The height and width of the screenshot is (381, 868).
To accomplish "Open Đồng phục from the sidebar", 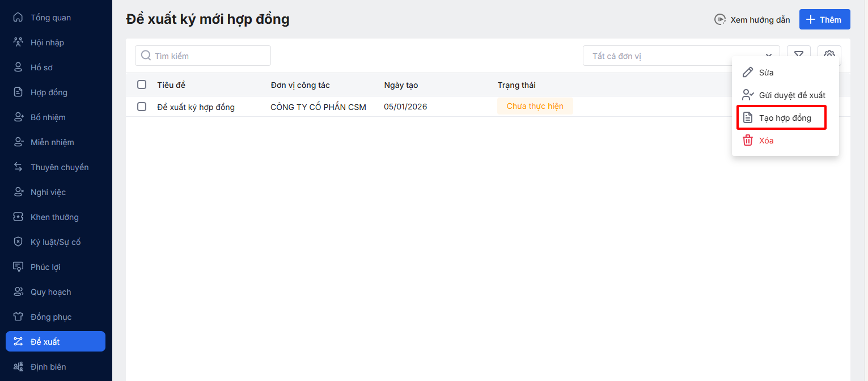I will tap(51, 317).
